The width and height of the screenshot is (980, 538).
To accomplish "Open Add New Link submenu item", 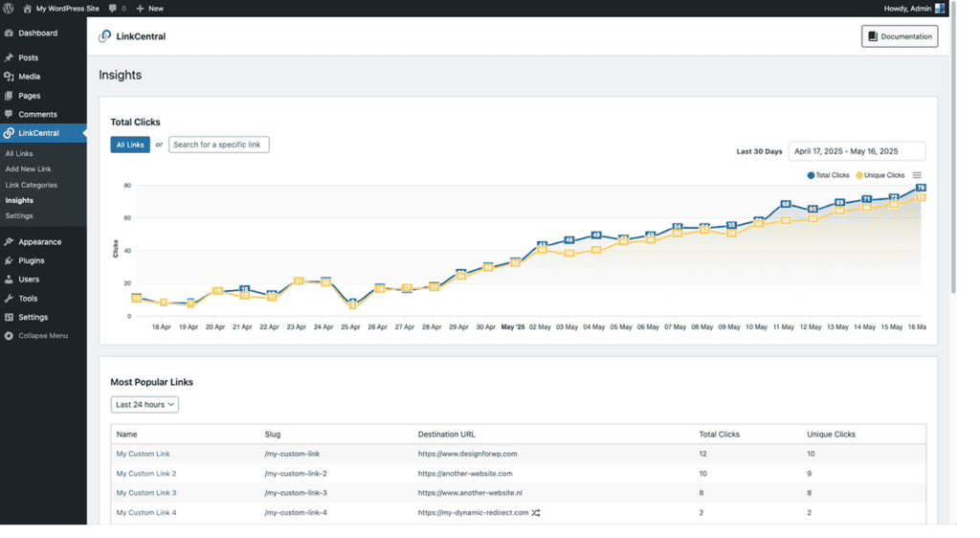I will point(28,169).
